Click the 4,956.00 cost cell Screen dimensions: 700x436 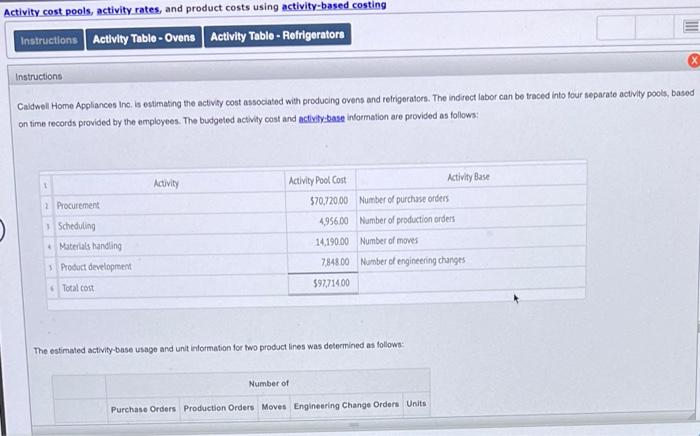click(322, 221)
